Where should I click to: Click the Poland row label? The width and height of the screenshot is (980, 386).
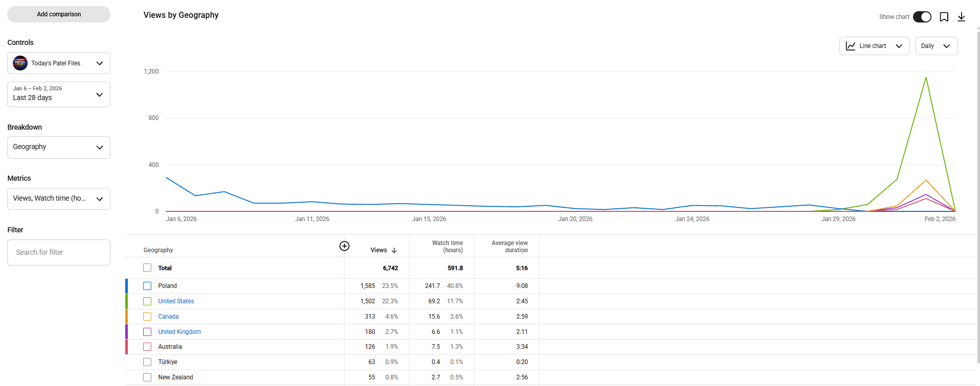(x=167, y=286)
